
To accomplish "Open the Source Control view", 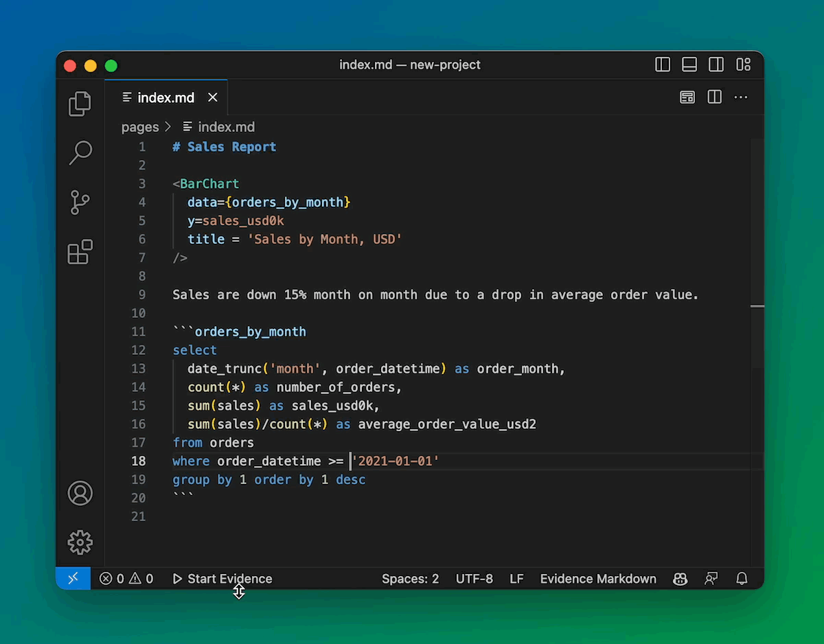I will 80,203.
